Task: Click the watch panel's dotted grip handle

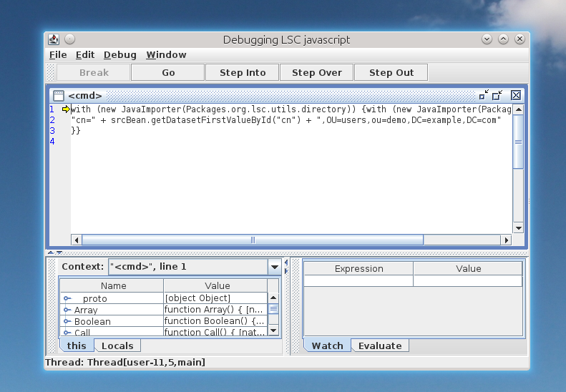Action: click(x=296, y=305)
